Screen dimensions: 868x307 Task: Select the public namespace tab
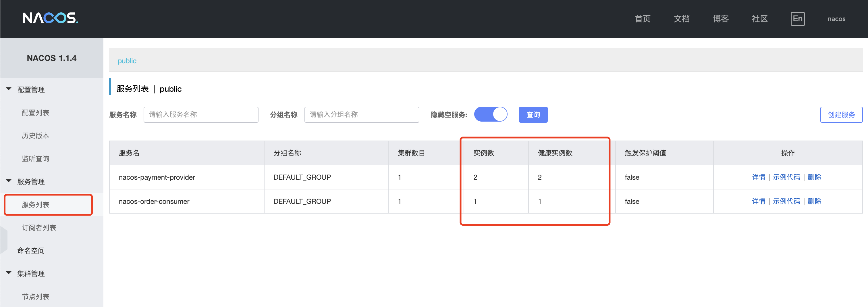[x=127, y=61]
